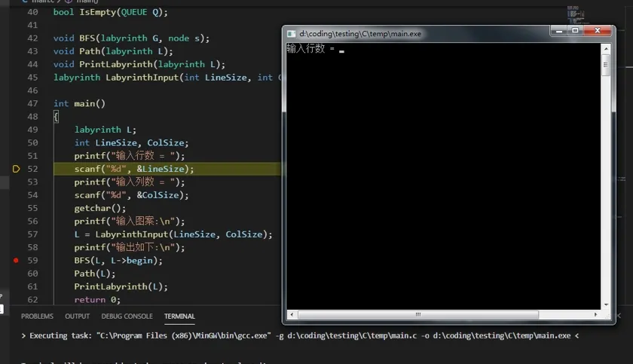Click the 'int main()' declaration
Image resolution: width=633 pixels, height=364 pixels.
click(x=79, y=103)
